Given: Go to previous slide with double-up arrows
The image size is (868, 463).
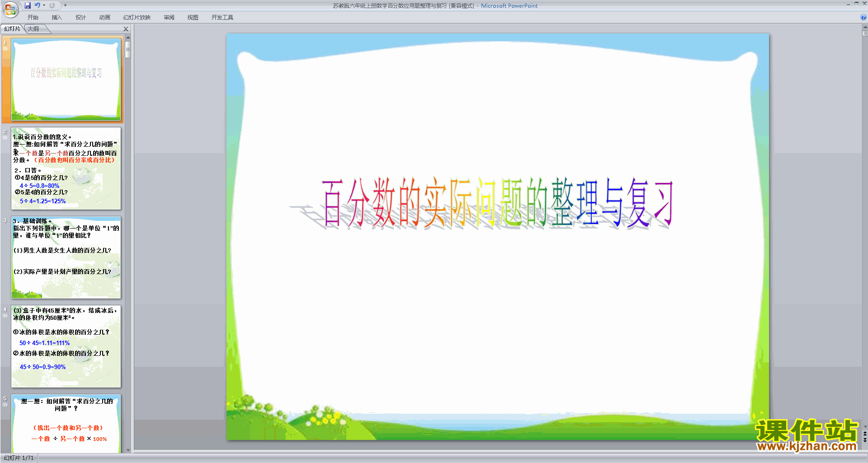Looking at the screenshot, I should click(x=865, y=434).
